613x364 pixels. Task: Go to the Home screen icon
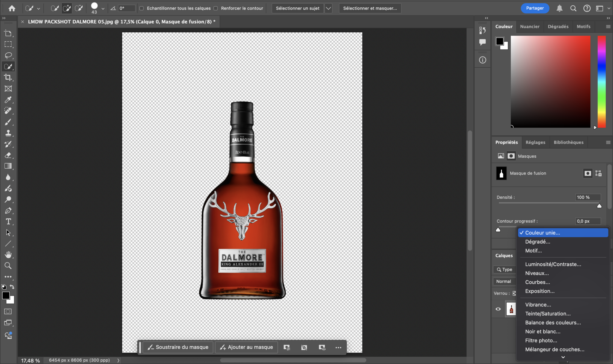(12, 8)
